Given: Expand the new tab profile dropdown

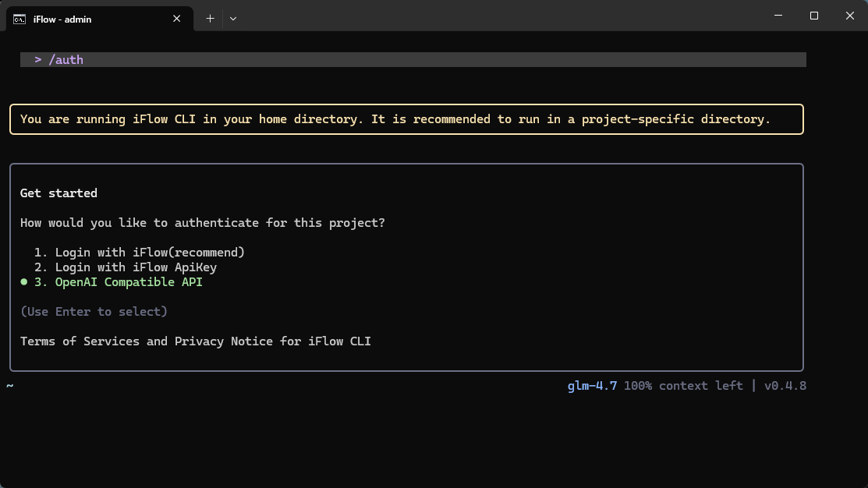Looking at the screenshot, I should (232, 19).
